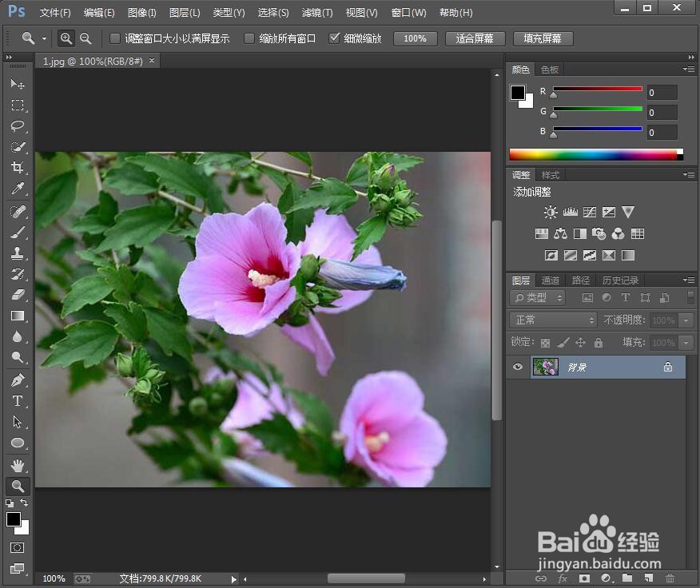Open Layers panel options menu
This screenshot has width=700, height=588.
pos(689,280)
